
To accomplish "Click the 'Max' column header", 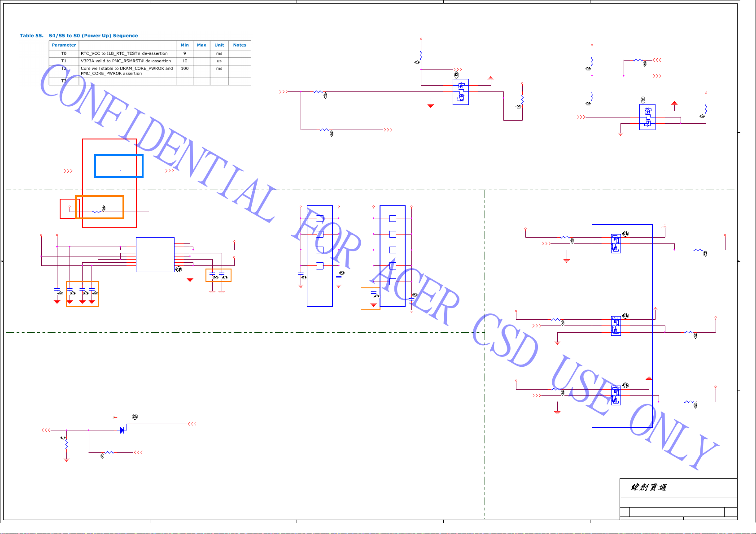I will 201,45.
